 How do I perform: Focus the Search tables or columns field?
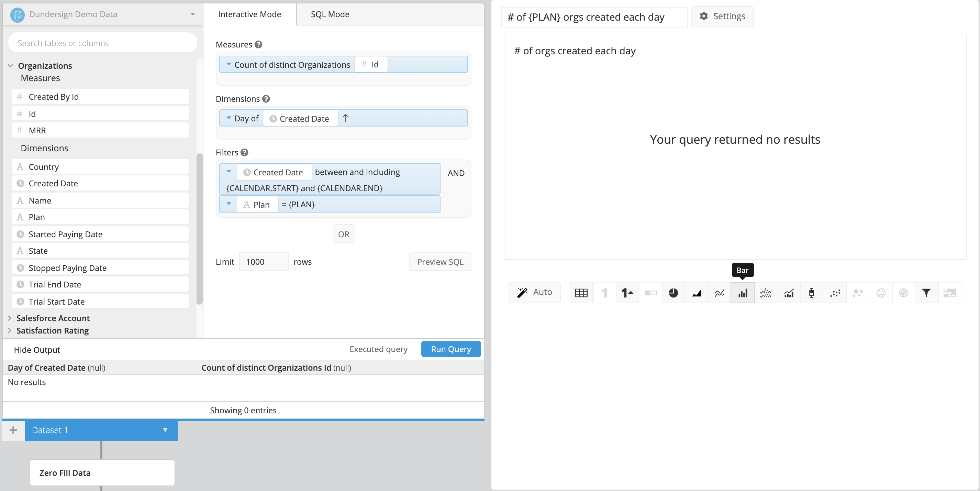102,43
